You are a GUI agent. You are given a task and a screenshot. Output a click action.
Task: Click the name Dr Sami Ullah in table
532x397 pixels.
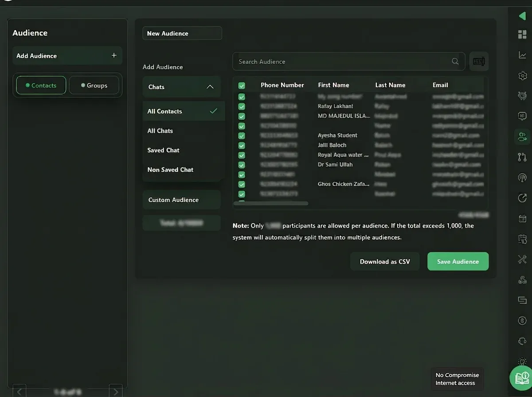[x=336, y=165]
